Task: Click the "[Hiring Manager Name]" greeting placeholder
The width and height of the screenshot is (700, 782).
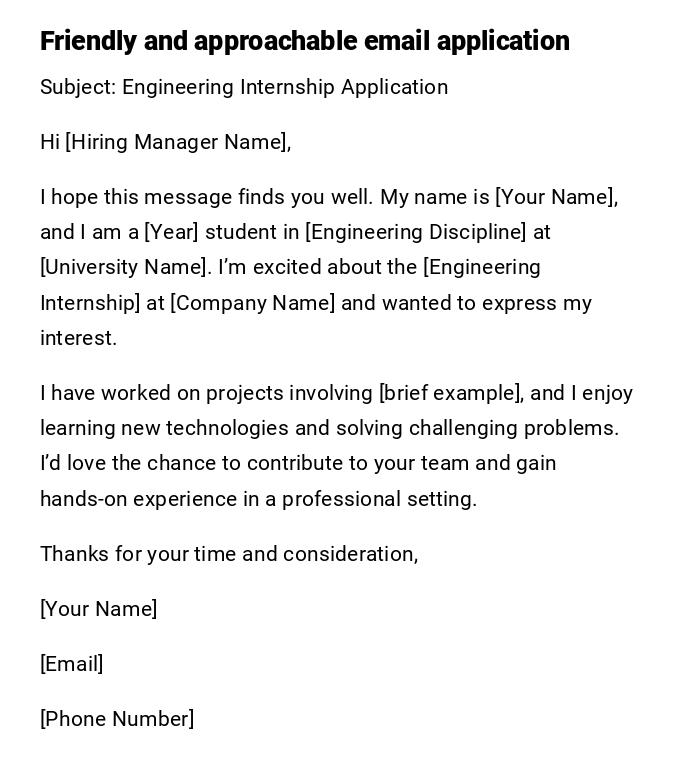Action: coord(177,142)
